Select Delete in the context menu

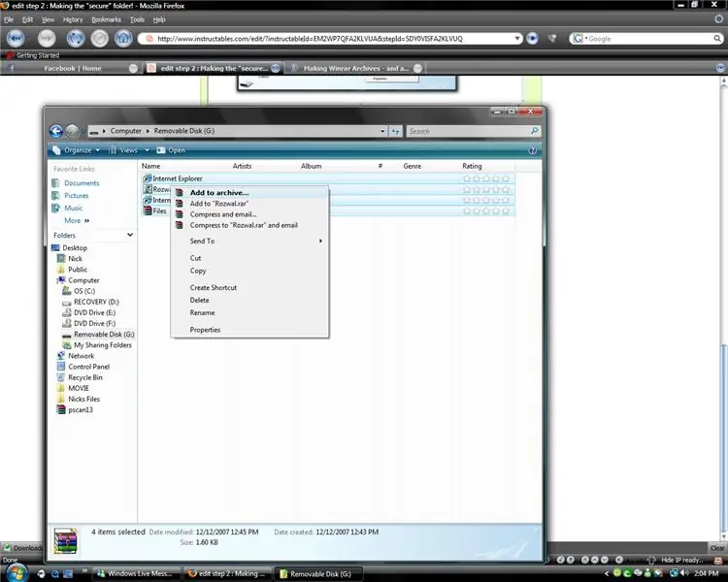click(x=249, y=301)
